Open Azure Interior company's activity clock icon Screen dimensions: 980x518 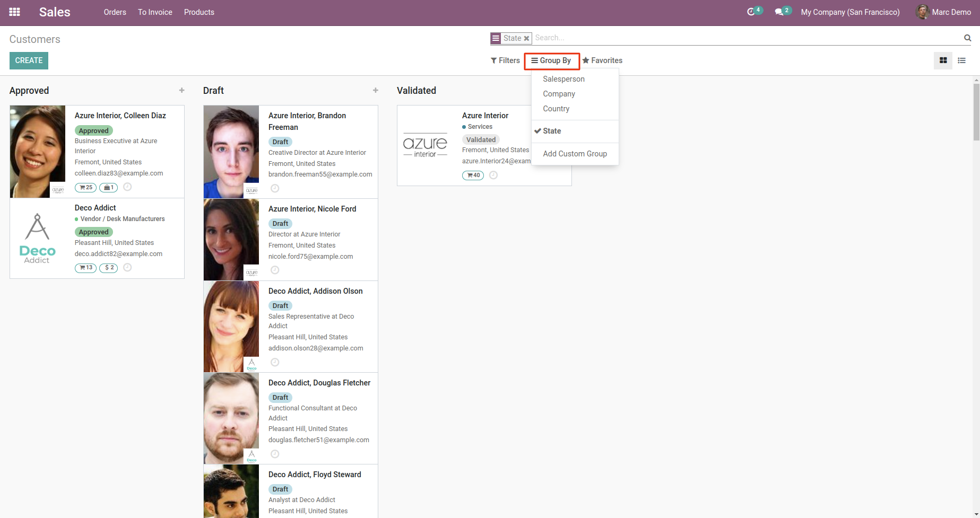coord(493,175)
